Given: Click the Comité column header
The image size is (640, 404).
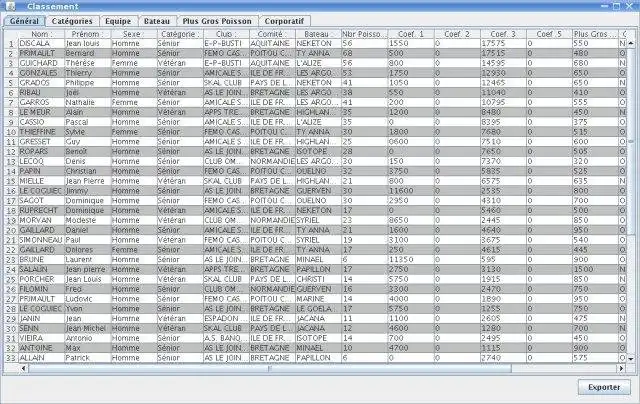Looking at the screenshot, I should 272,34.
